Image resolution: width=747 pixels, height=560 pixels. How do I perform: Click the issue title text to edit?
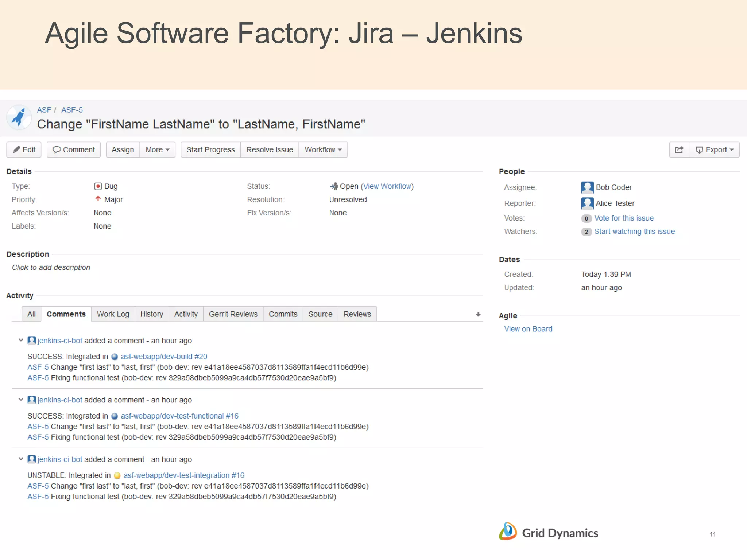[x=201, y=124]
